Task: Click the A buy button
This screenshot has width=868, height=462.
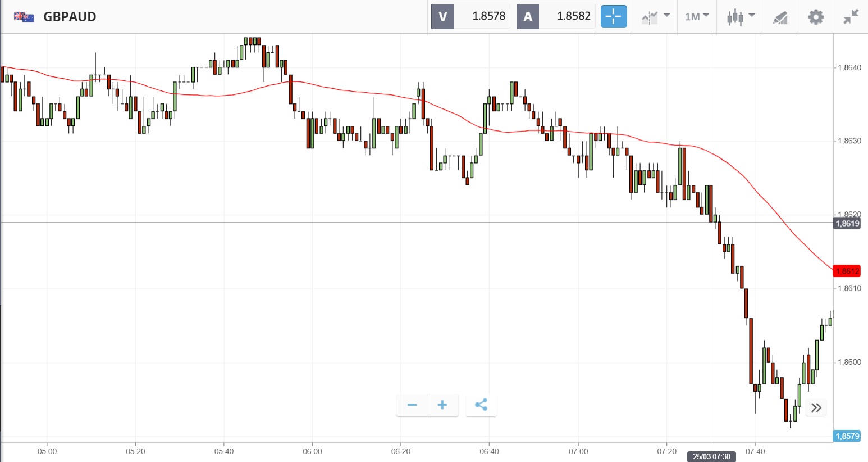Action: pyautogui.click(x=528, y=16)
